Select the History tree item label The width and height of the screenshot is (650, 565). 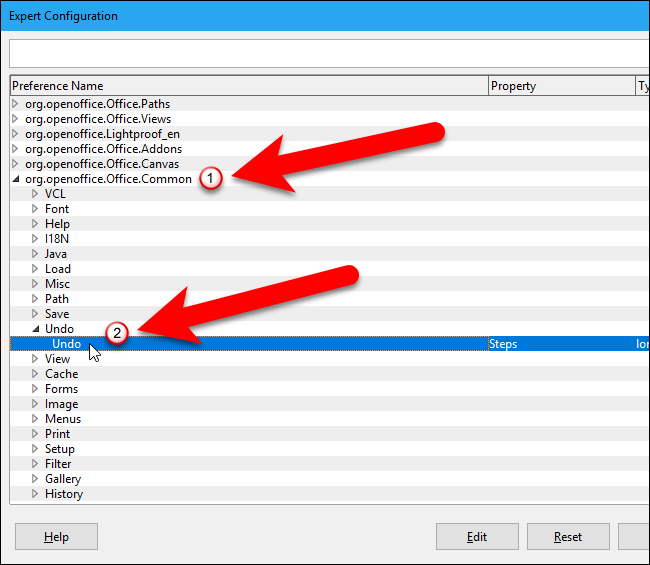(64, 494)
